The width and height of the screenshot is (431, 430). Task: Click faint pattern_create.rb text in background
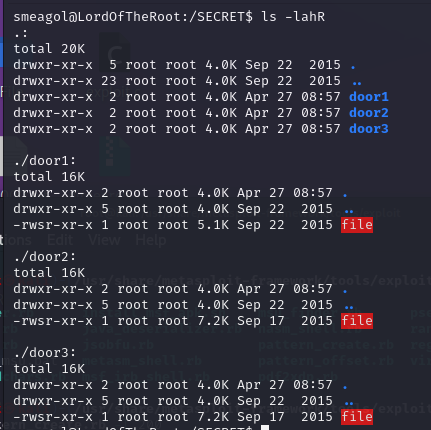[326, 344]
